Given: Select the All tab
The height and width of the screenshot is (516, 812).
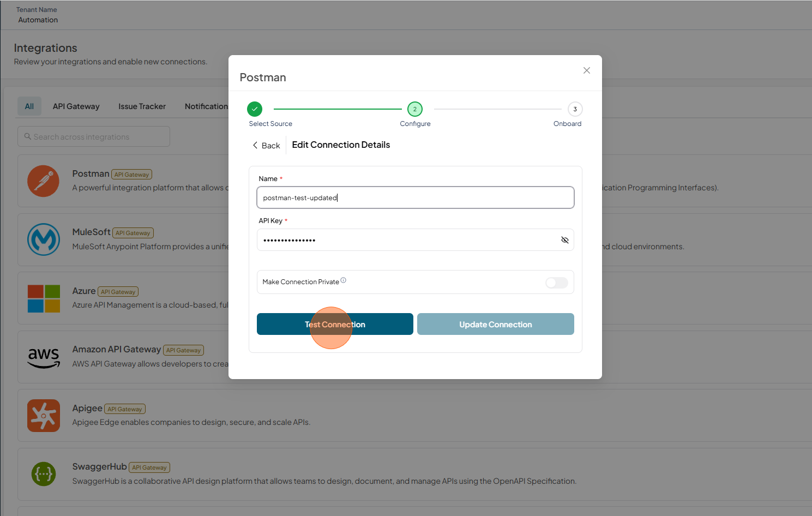Looking at the screenshot, I should 29,106.
